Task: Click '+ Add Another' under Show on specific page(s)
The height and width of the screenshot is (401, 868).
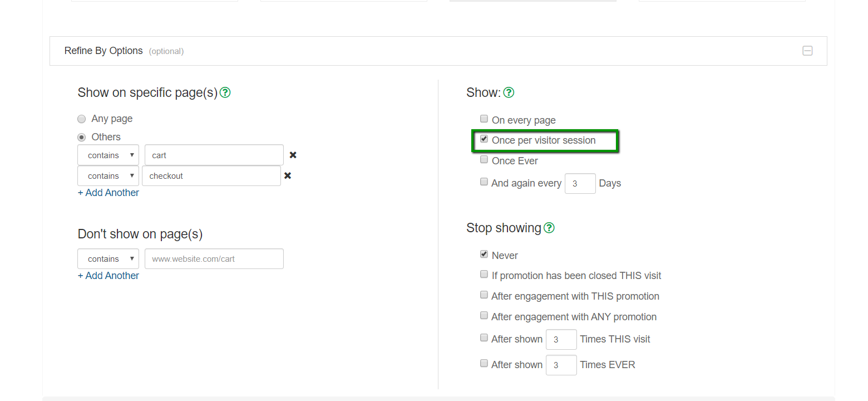Action: click(x=108, y=193)
